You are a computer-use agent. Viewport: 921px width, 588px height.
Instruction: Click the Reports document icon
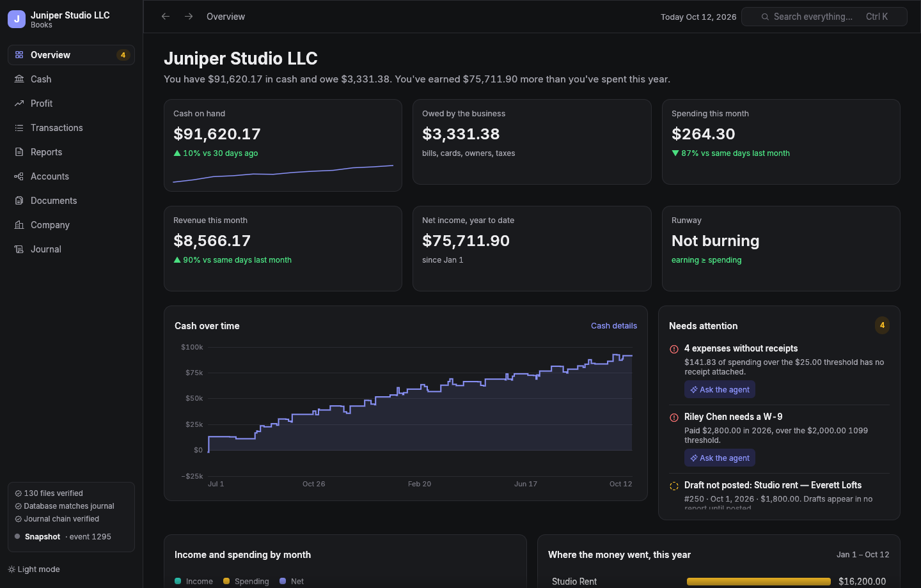19,152
